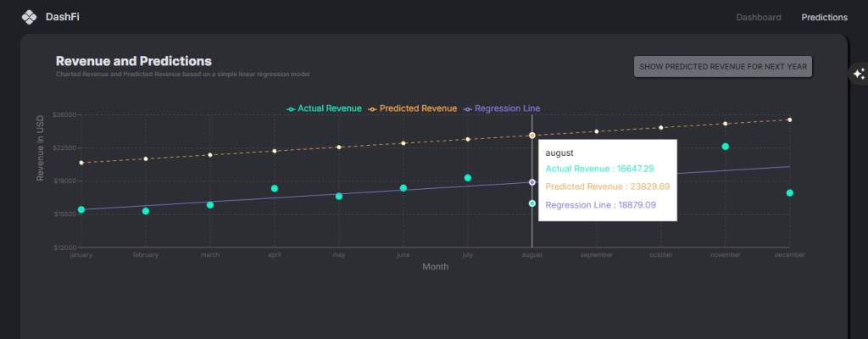
Task: Toggle the Actual Revenue legend series
Action: (x=325, y=108)
